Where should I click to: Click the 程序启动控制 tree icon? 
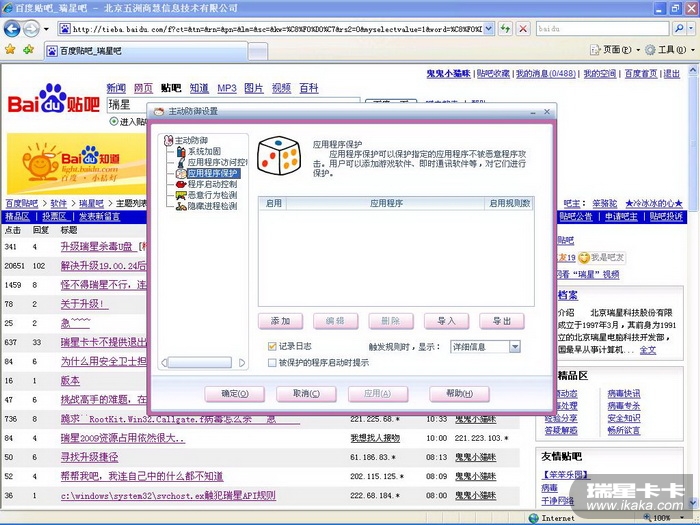click(x=181, y=184)
